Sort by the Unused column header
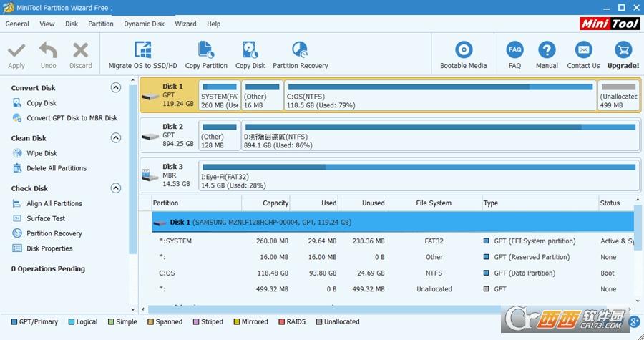This screenshot has width=644, height=340. 362,203
